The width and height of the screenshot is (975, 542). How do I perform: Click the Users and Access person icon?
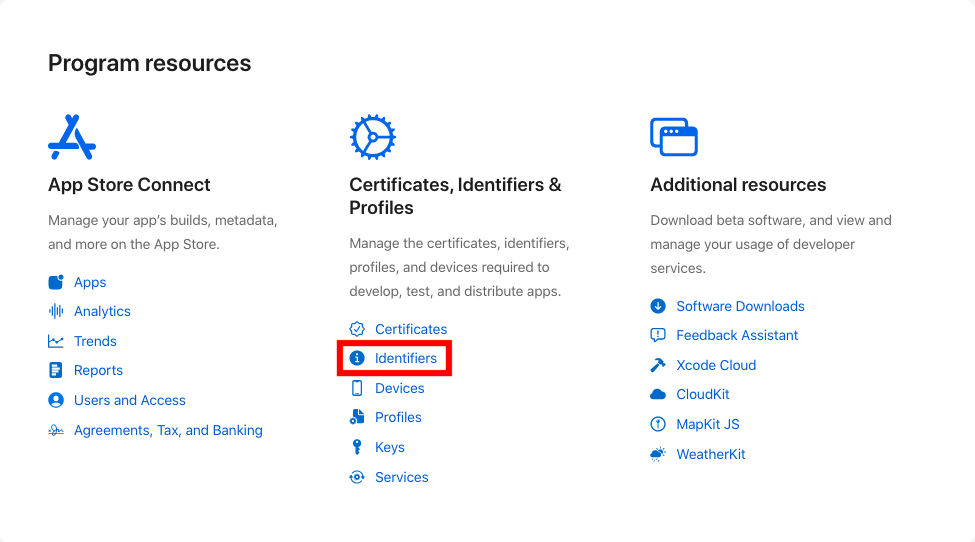56,400
